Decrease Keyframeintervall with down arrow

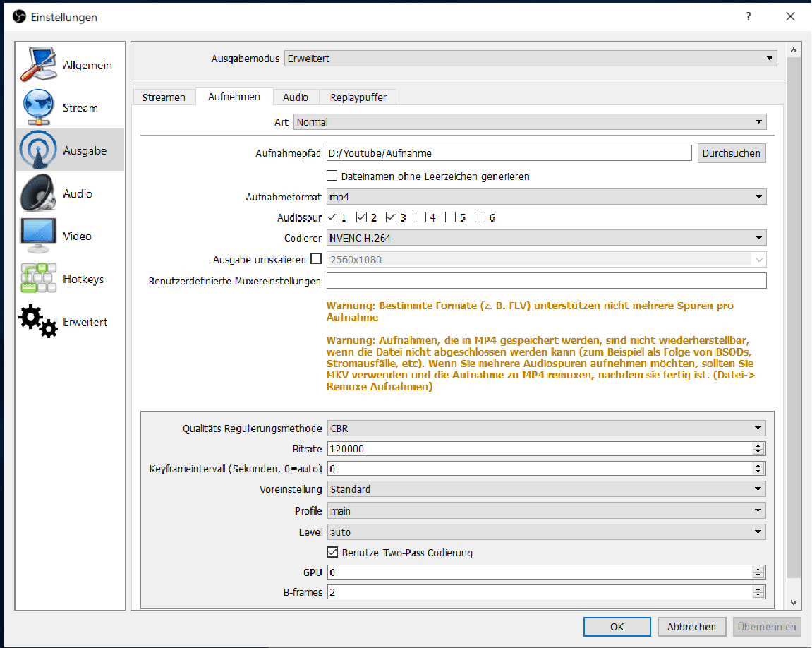pyautogui.click(x=758, y=472)
